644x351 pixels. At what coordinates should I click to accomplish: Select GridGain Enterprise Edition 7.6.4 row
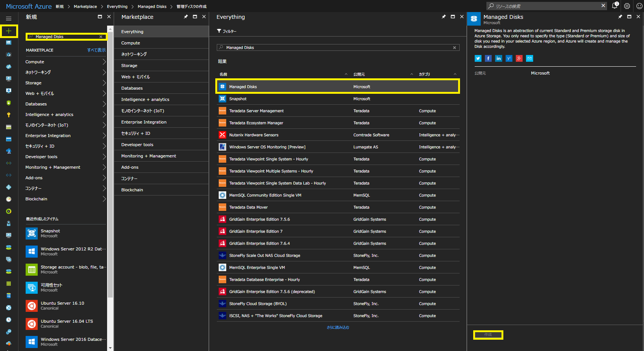tap(338, 243)
